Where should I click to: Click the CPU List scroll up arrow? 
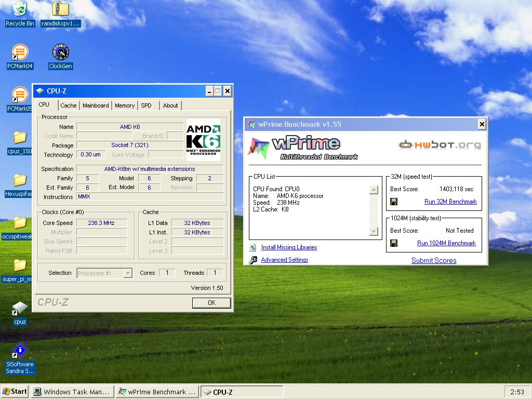(x=374, y=190)
